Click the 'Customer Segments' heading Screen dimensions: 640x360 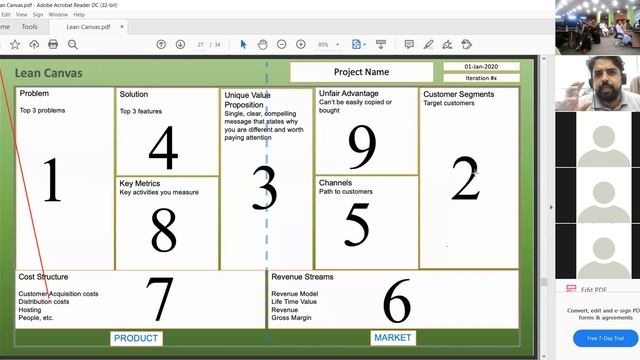point(459,94)
